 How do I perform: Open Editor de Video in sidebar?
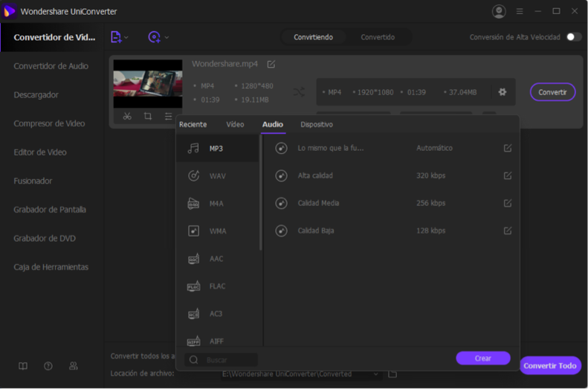tap(40, 152)
